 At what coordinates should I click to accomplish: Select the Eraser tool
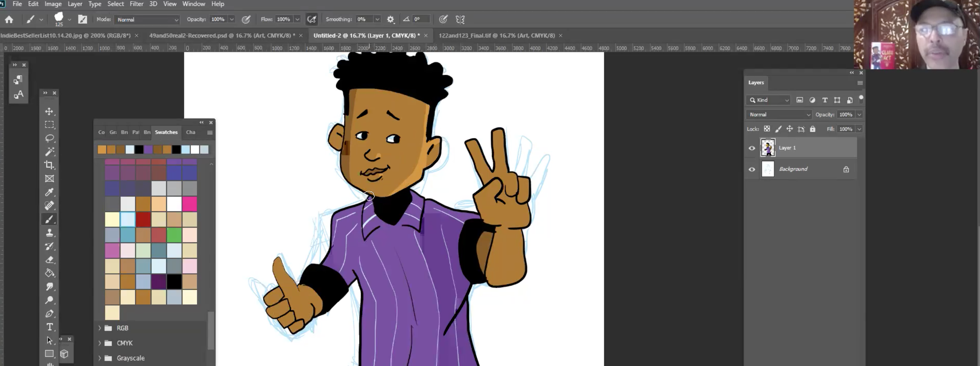49,260
